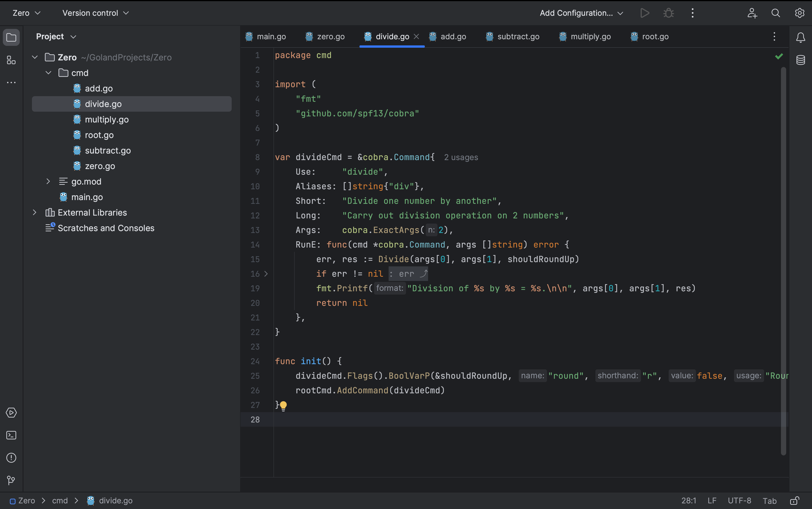Click the folded ': err' code region

[x=408, y=274]
